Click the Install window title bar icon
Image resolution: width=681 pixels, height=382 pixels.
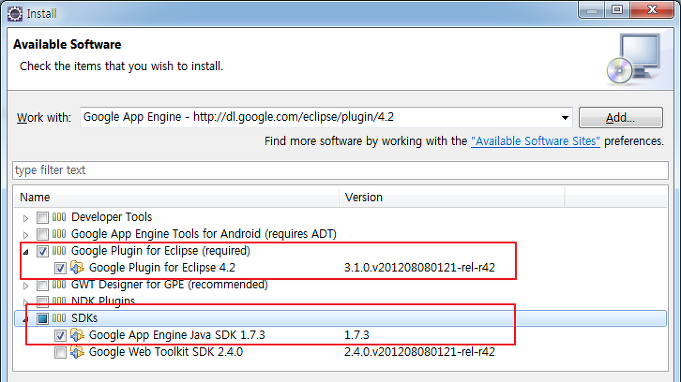pos(15,13)
